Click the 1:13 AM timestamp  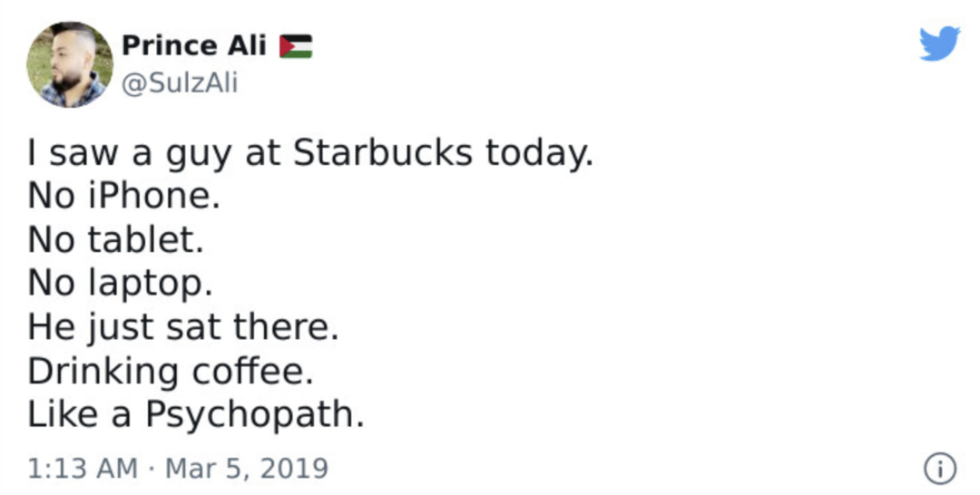pos(83,468)
